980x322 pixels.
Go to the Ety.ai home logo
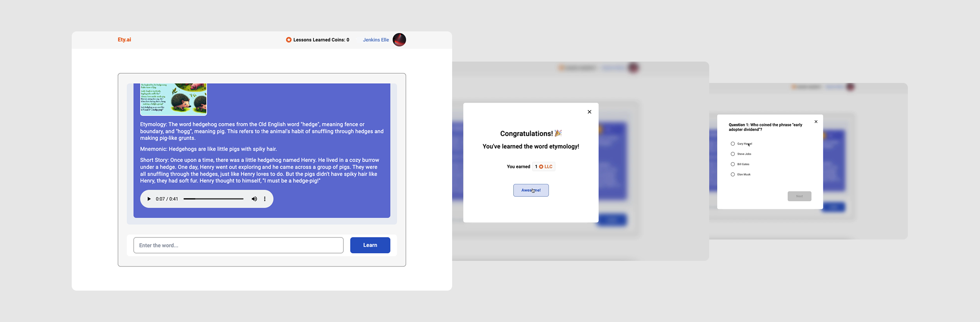(x=124, y=39)
